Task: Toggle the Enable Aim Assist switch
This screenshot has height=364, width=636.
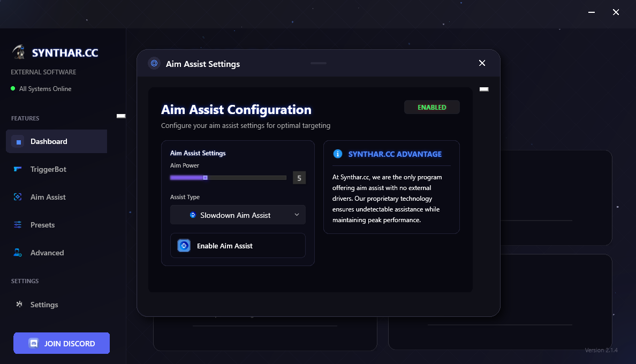Action: [184, 246]
